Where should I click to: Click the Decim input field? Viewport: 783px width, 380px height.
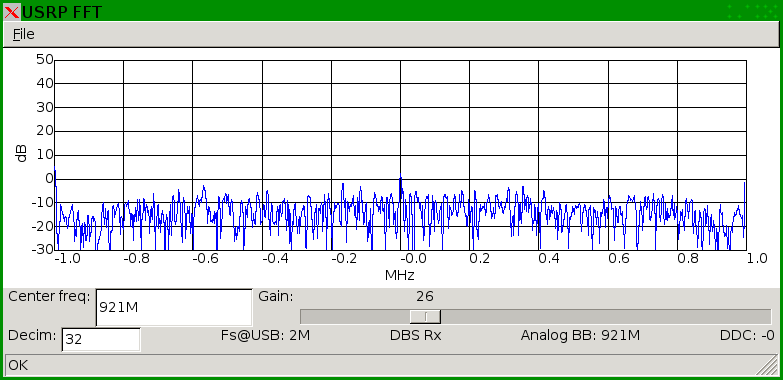point(101,340)
